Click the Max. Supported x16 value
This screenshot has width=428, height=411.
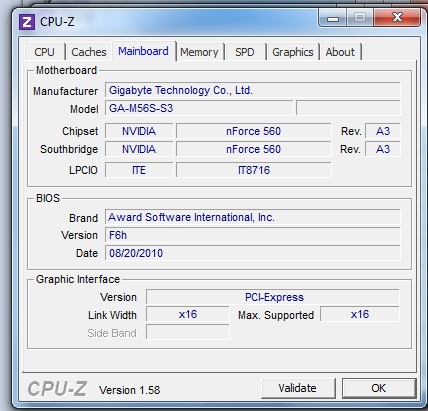click(x=360, y=314)
